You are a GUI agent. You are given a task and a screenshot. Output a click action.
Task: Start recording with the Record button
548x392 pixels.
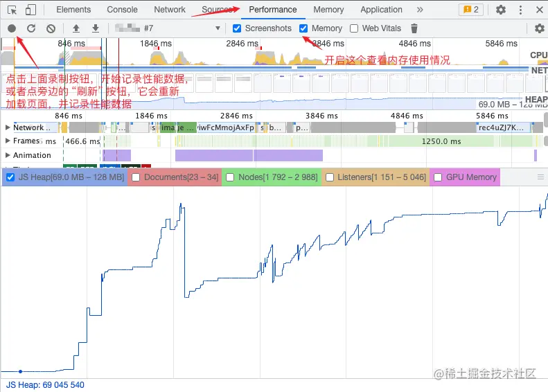[12, 28]
